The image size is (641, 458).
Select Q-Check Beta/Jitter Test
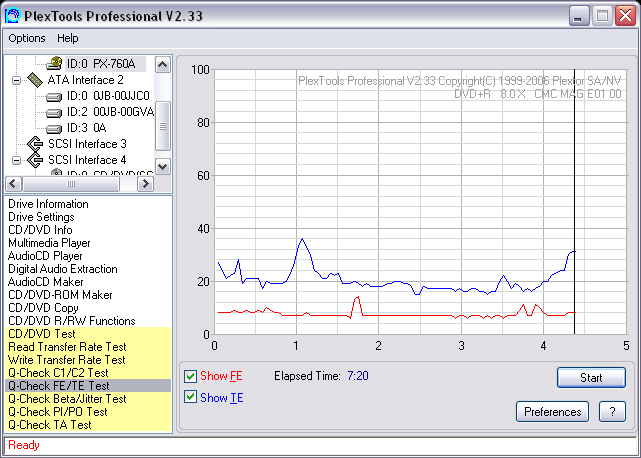88,399
